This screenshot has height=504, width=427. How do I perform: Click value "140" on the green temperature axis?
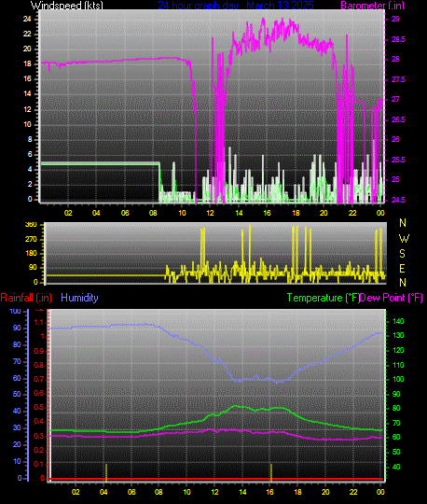[x=398, y=321]
